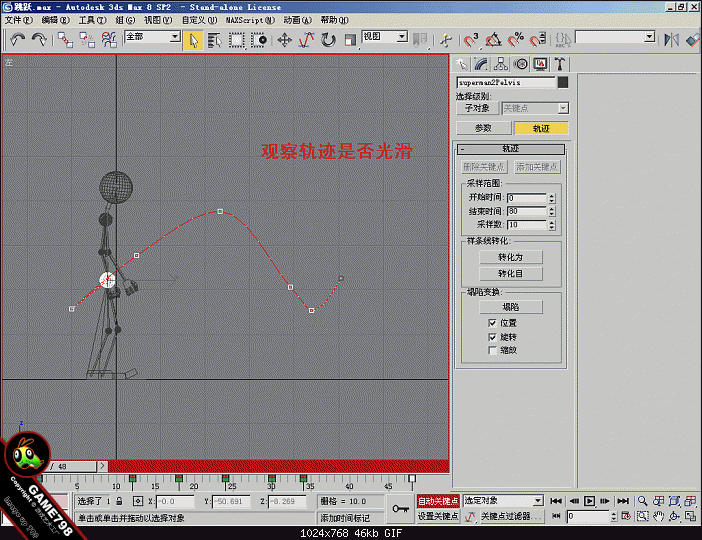
Task: Toggle Window/Crossing selection icon
Action: [259, 40]
